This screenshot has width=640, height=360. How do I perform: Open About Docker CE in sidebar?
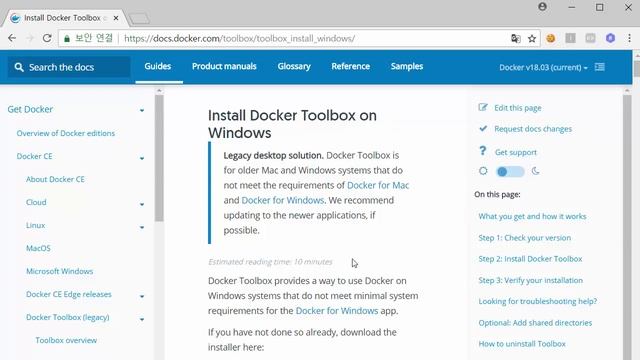click(55, 179)
